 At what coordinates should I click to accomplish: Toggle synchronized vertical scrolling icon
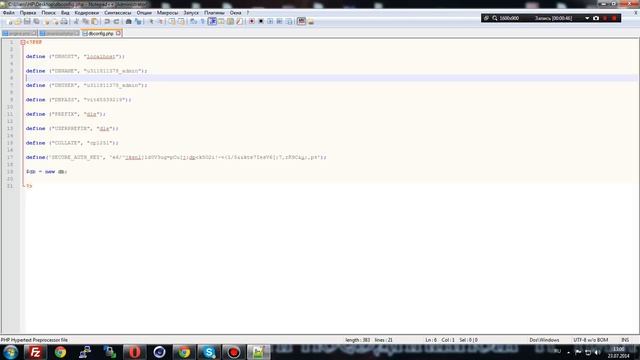coord(172,21)
